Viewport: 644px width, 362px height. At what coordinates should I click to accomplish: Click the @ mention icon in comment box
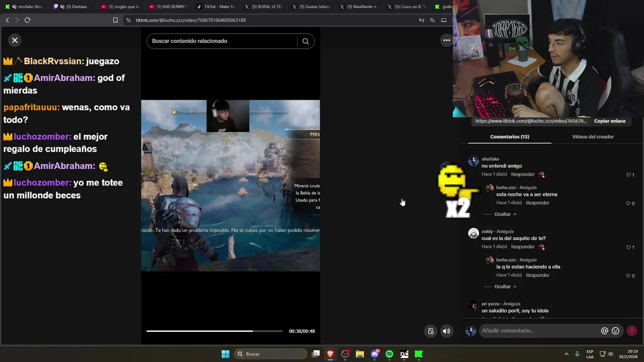(605, 331)
